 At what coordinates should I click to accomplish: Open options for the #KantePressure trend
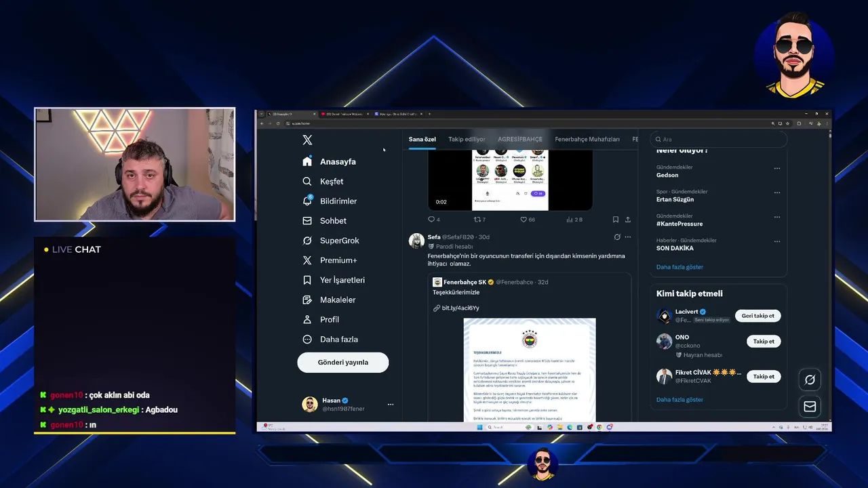coord(777,217)
